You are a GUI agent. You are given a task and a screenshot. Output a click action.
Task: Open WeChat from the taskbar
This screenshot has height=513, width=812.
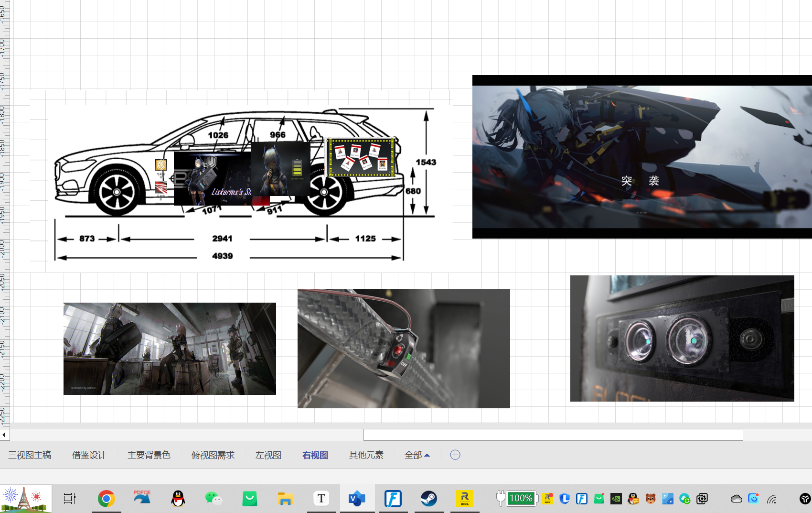214,499
